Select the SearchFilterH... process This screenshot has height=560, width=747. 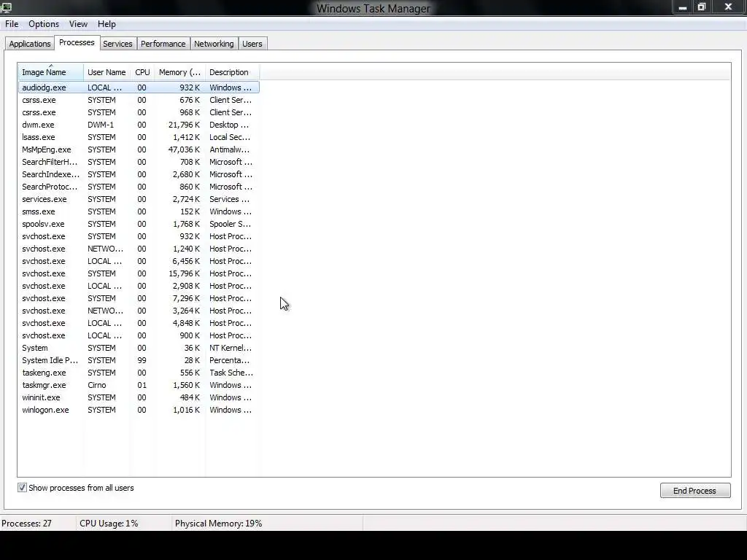139,162
